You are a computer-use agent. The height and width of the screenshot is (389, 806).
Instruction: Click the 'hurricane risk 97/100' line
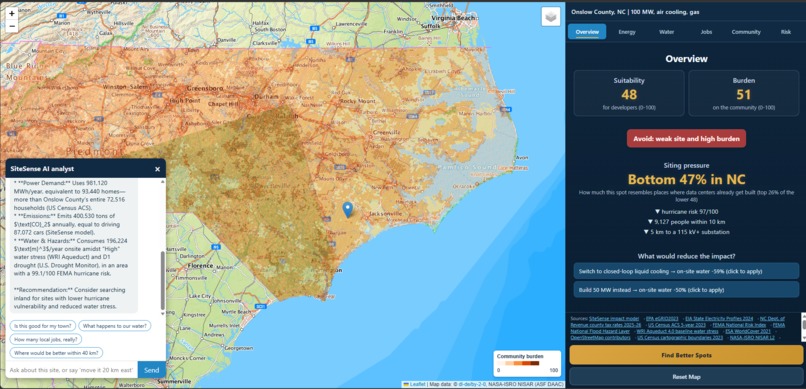686,212
